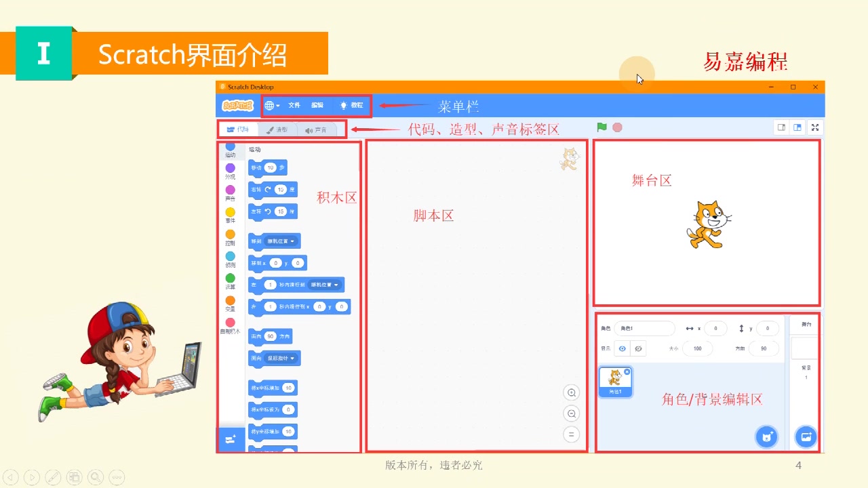The width and height of the screenshot is (868, 488).
Task: Click the 90 value in the 面向 方向 block
Action: [269, 336]
